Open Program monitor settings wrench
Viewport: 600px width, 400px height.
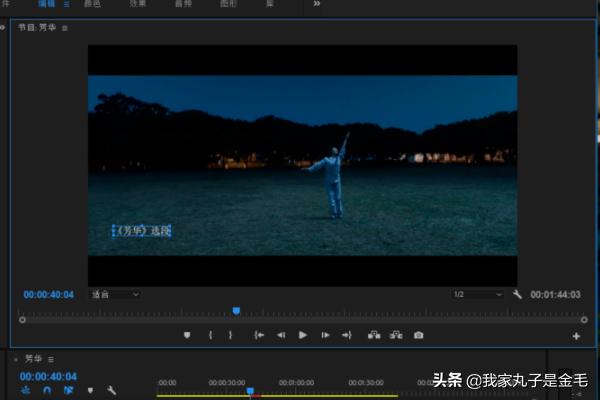[x=517, y=295]
